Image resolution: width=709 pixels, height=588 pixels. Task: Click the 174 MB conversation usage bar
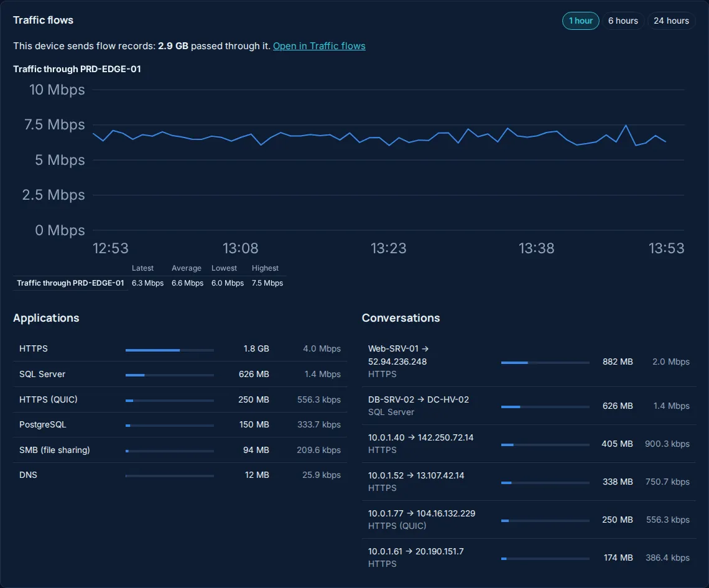click(545, 559)
